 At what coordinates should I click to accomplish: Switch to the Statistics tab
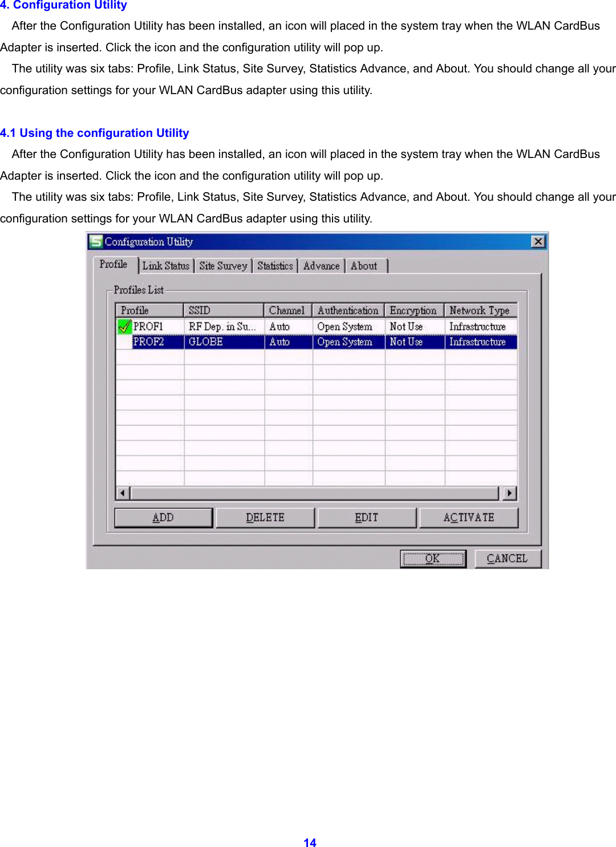275,265
